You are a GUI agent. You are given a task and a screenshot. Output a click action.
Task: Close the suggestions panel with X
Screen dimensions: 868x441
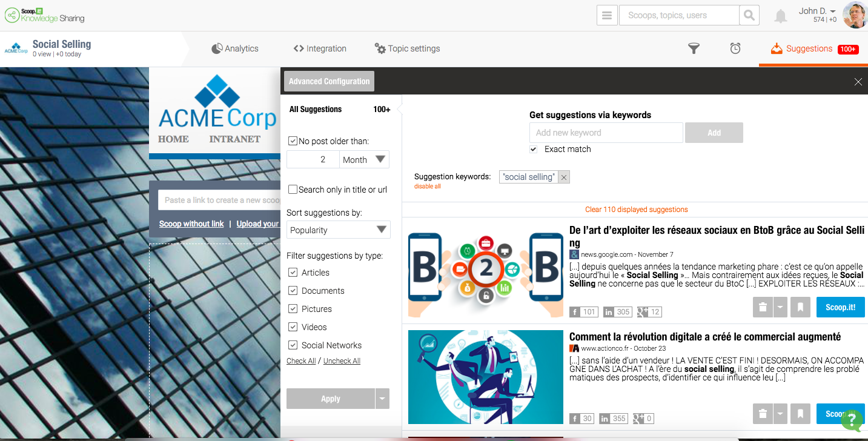[858, 82]
